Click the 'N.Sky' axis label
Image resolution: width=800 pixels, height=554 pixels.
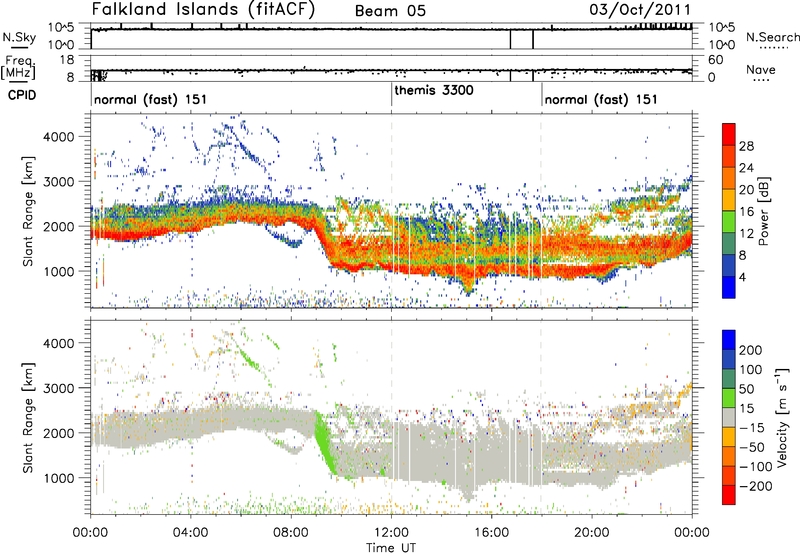(x=19, y=37)
